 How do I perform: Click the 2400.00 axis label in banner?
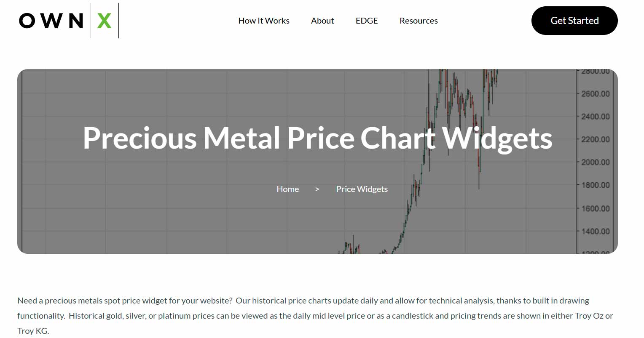(x=596, y=116)
